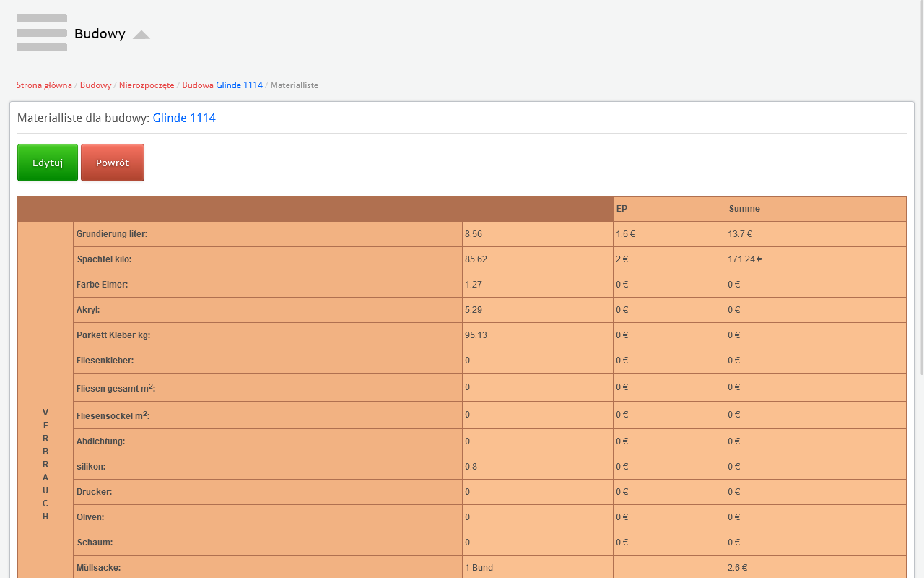Image resolution: width=924 pixels, height=578 pixels.
Task: Select the Müllsacke value 1 Bund
Action: [x=479, y=568]
